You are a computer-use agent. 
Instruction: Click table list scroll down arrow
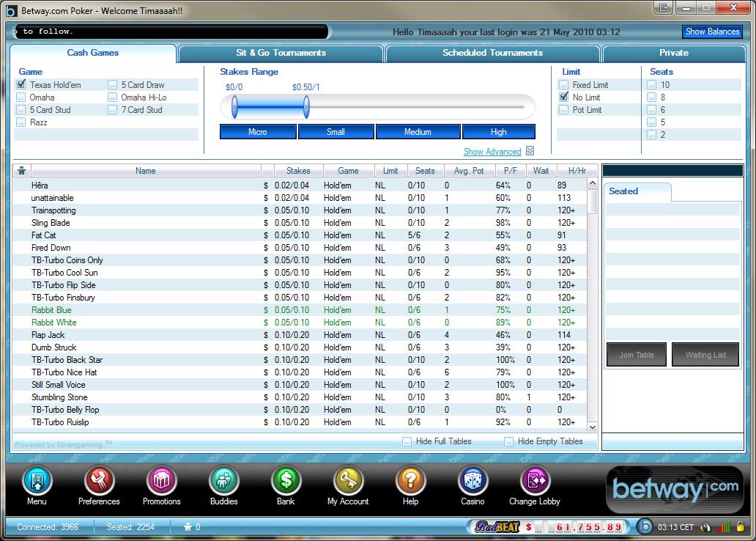point(593,427)
